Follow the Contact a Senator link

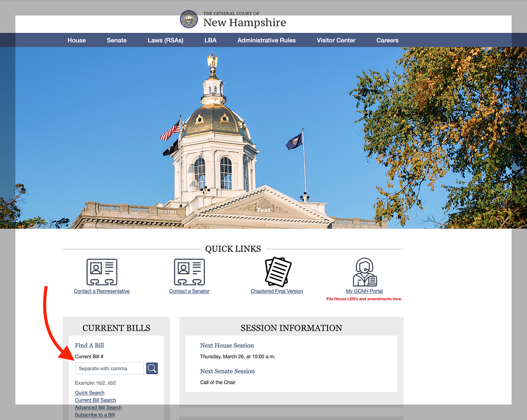[189, 291]
